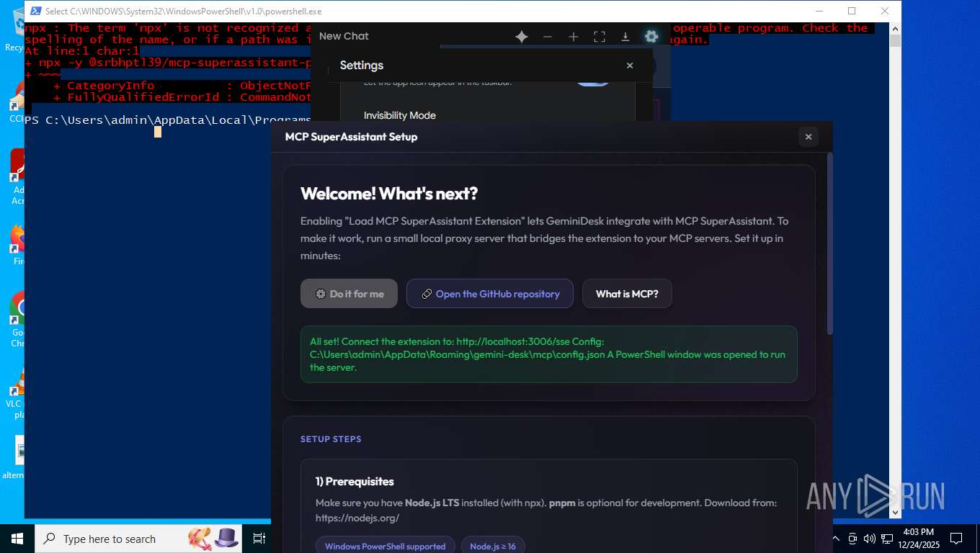
Task: Click the Windows PowerShell supported badge
Action: (385, 546)
